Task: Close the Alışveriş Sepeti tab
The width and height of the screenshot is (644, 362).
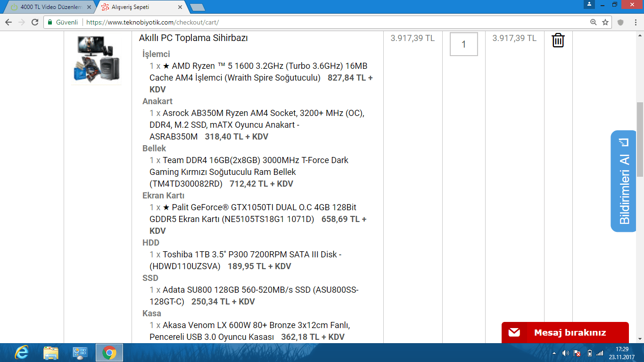Action: click(x=180, y=8)
